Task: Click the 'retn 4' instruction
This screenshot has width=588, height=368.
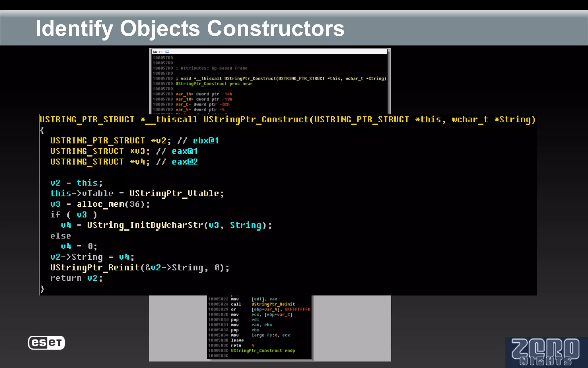Action: (243, 346)
